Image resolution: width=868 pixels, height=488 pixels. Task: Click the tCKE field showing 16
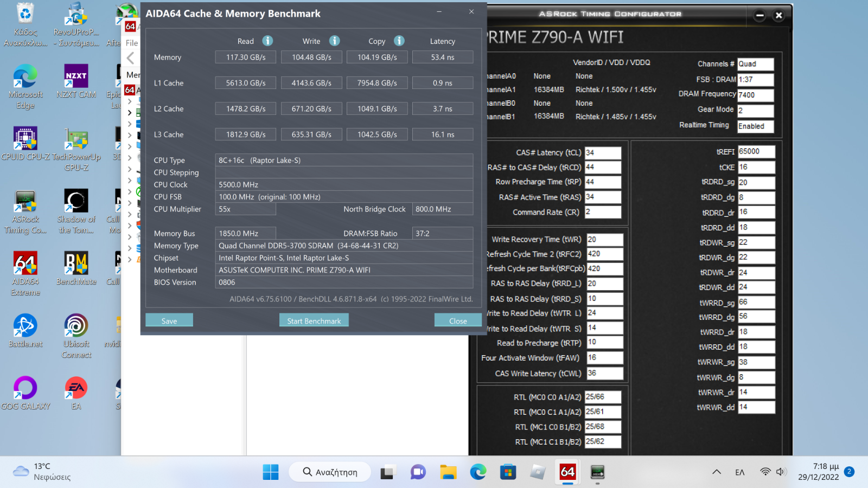tap(756, 167)
